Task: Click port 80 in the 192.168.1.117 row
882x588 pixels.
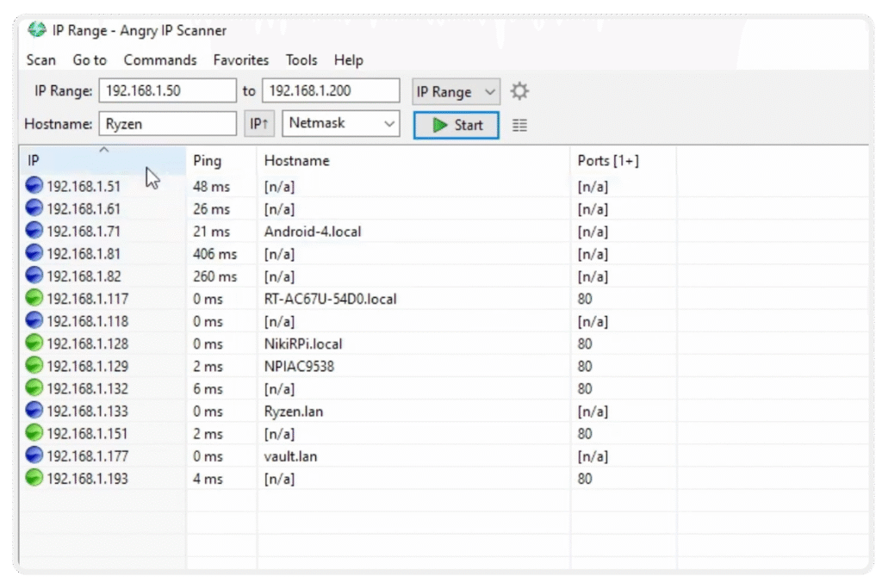Action: [x=585, y=299]
